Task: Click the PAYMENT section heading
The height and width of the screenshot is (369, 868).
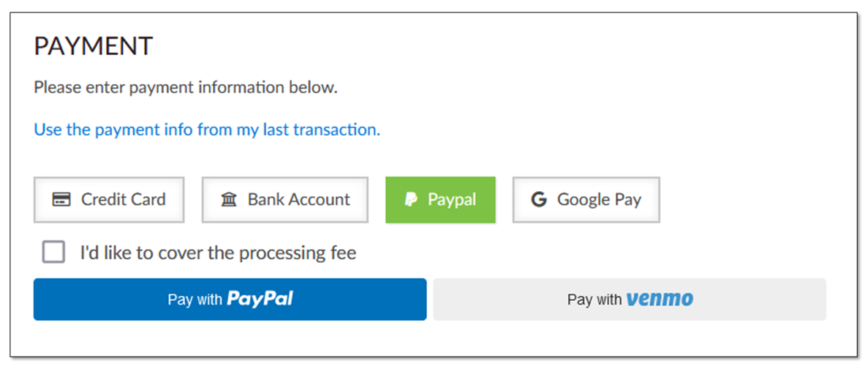Action: pos(93,46)
